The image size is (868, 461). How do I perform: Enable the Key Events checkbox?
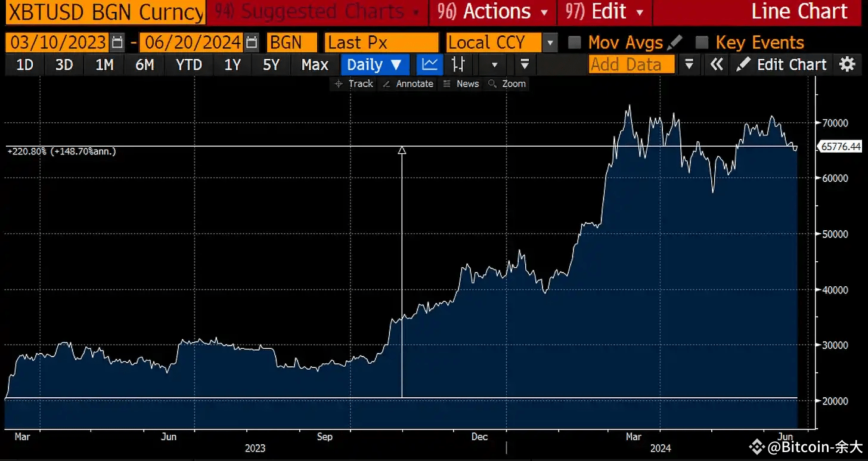702,43
